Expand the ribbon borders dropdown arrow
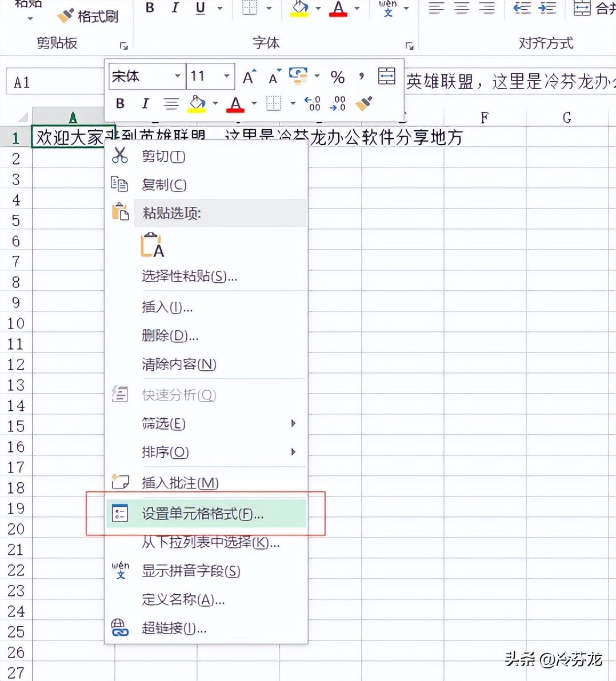 (269, 8)
